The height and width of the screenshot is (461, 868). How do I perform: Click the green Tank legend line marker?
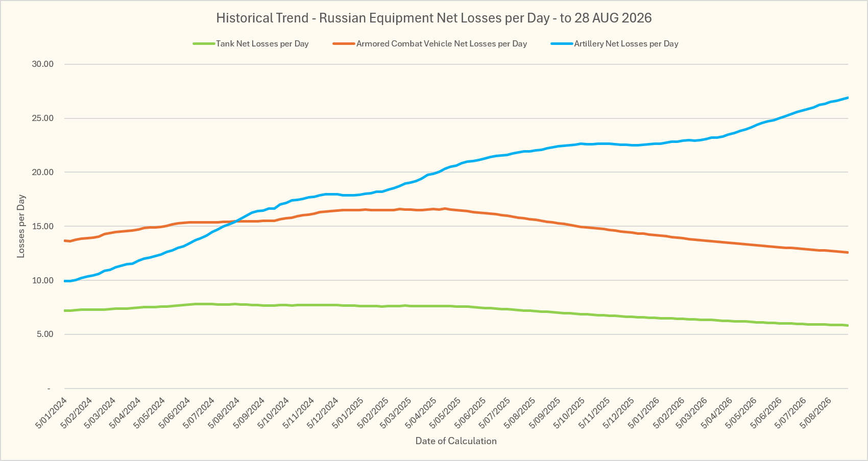coord(204,44)
